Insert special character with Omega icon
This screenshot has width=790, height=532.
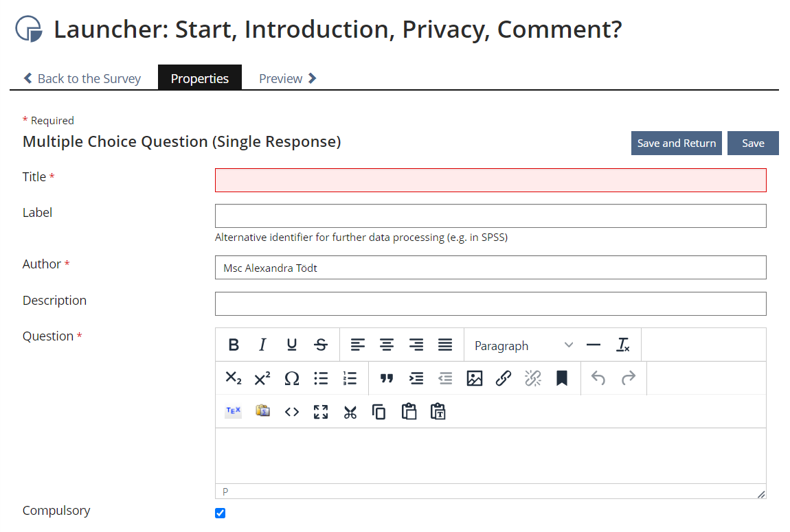(x=291, y=378)
